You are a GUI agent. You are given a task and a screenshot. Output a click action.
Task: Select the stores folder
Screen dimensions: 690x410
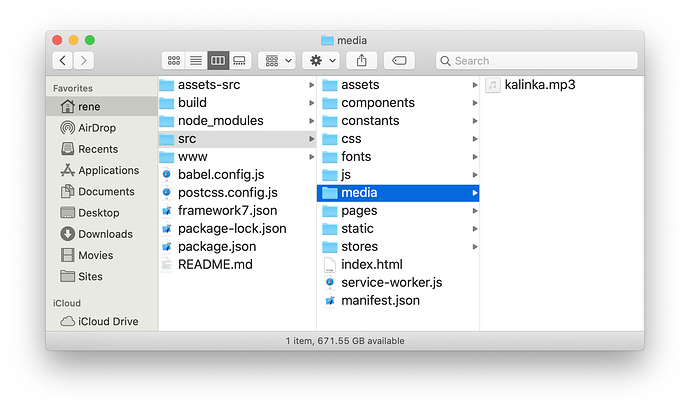pos(398,246)
